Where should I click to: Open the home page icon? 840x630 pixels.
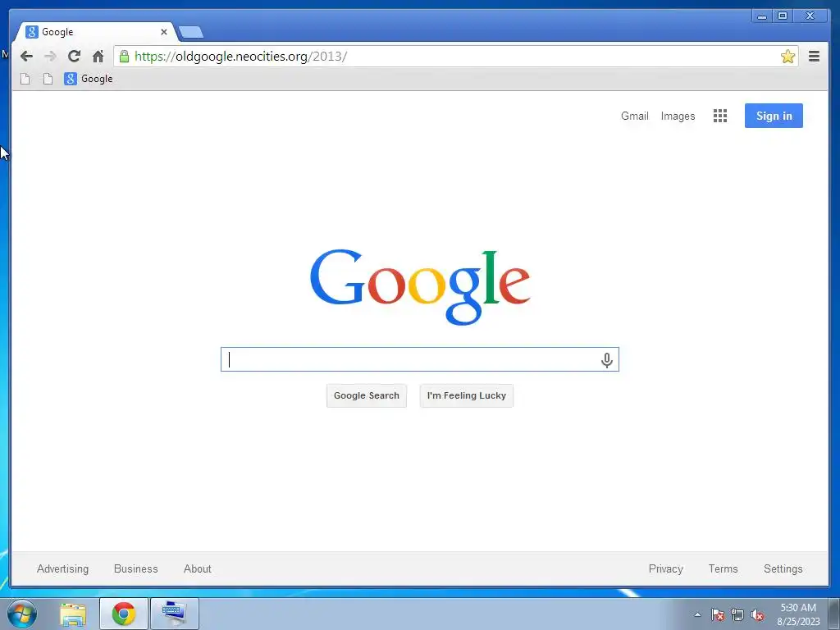(98, 57)
